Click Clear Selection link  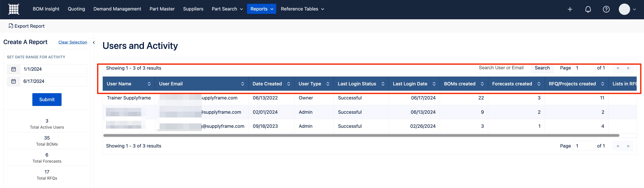(x=73, y=42)
